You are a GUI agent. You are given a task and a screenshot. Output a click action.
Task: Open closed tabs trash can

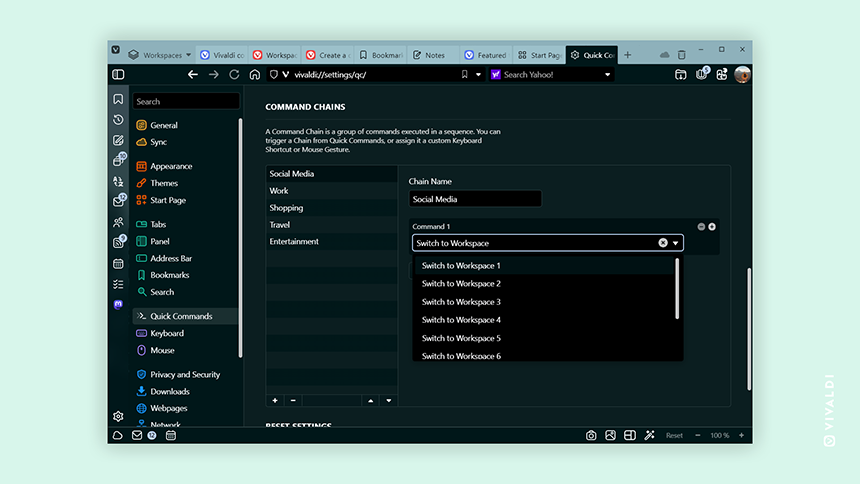click(682, 55)
